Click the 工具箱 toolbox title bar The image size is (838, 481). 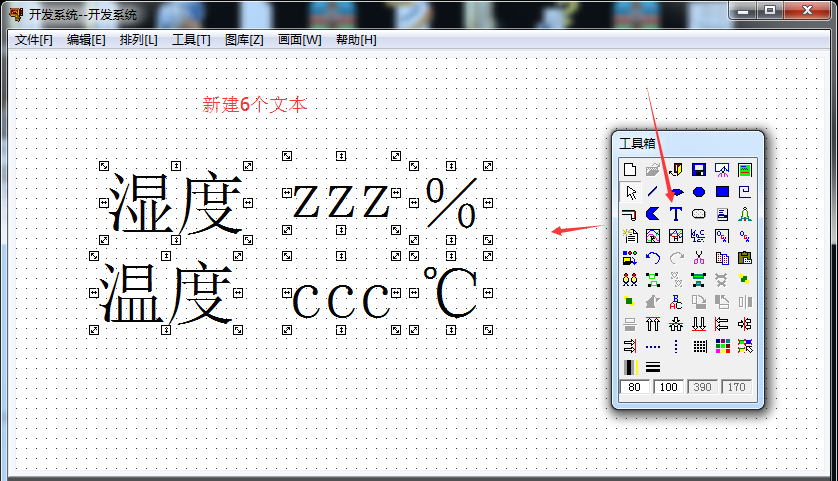click(x=688, y=143)
